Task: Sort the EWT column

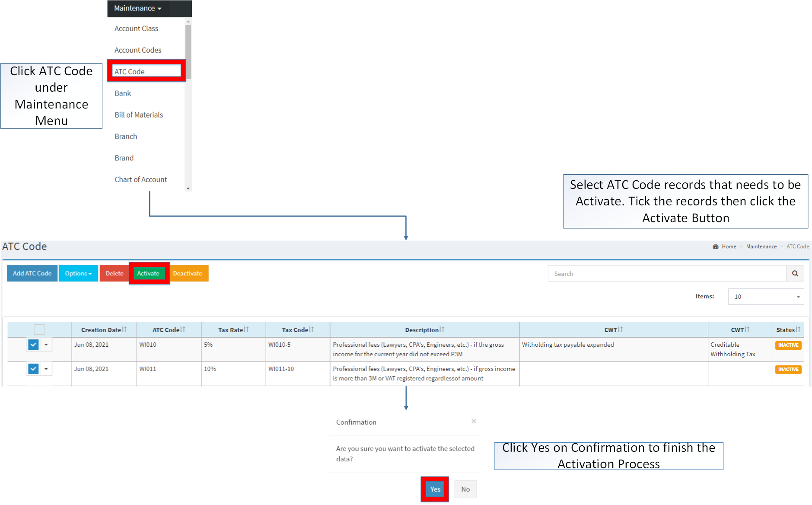Action: tap(619, 329)
